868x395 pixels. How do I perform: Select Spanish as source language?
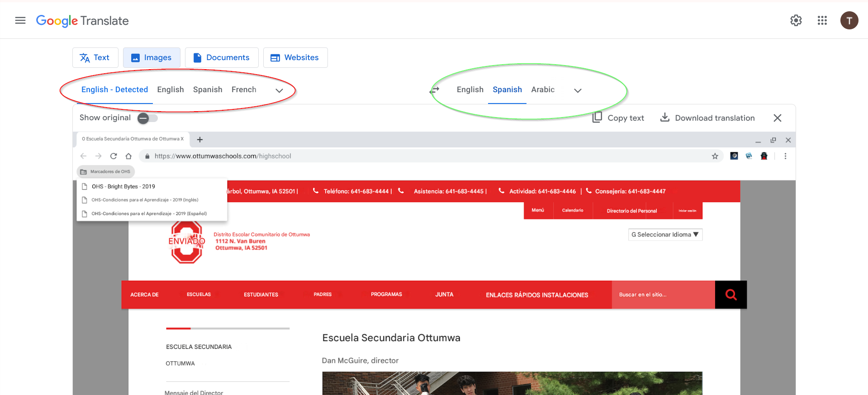[x=208, y=89]
